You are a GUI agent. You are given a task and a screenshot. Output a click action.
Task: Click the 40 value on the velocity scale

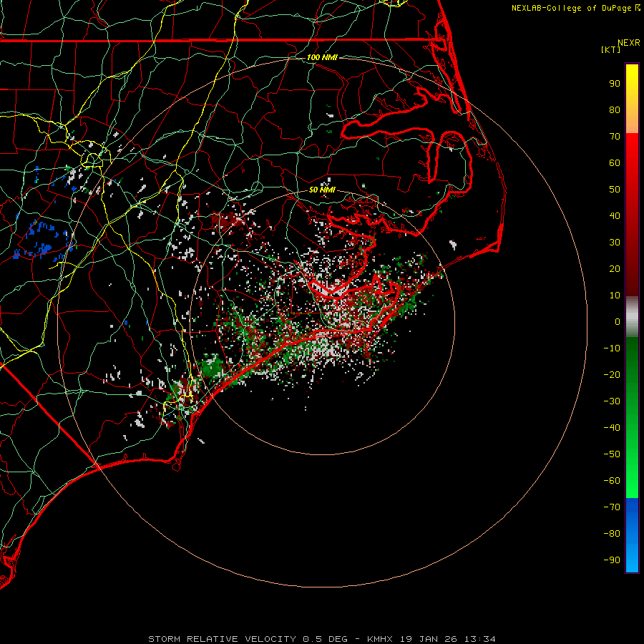pyautogui.click(x=615, y=215)
